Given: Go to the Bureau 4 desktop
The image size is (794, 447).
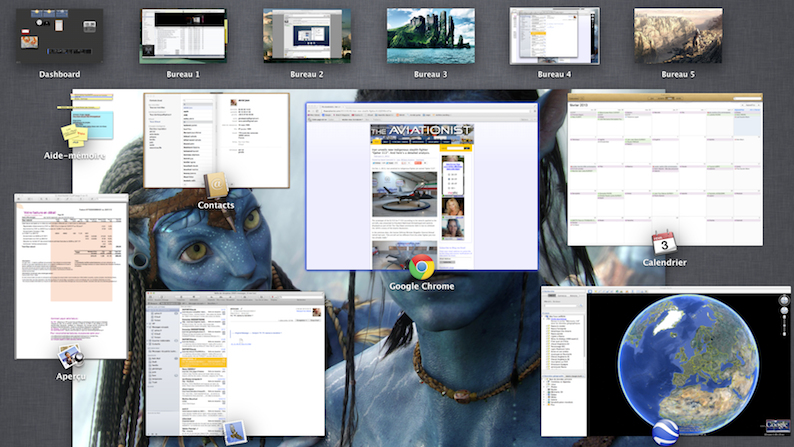Looking at the screenshot, I should point(554,35).
